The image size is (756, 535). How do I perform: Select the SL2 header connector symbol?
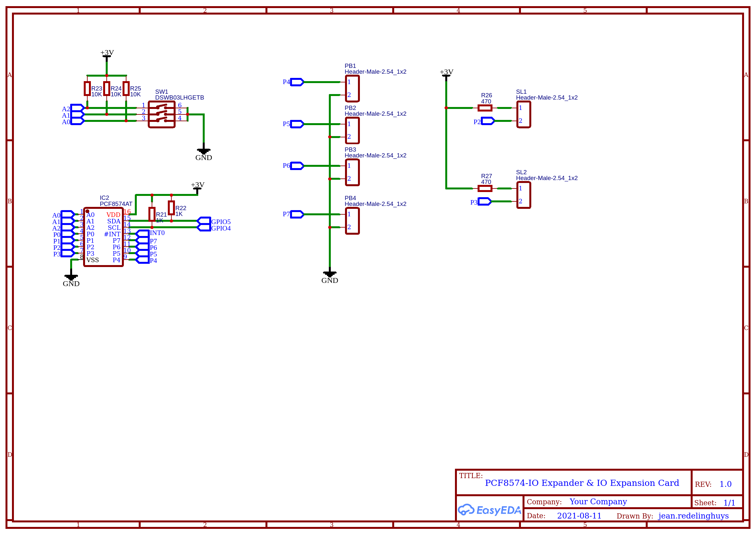(x=523, y=195)
